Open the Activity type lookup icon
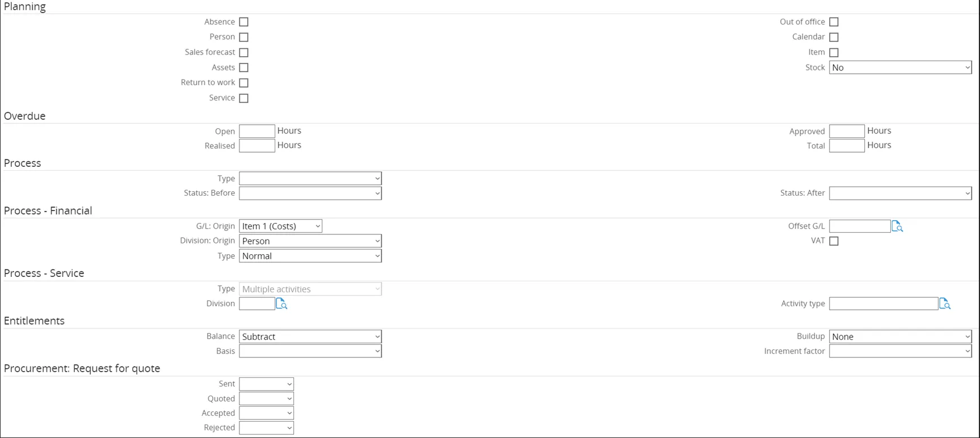 (x=945, y=304)
